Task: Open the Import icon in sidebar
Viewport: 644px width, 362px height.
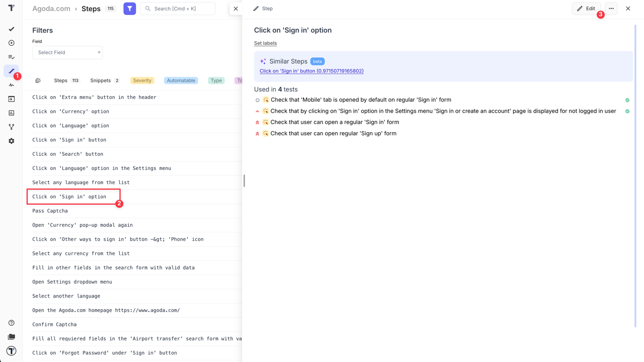Action: 11,99
